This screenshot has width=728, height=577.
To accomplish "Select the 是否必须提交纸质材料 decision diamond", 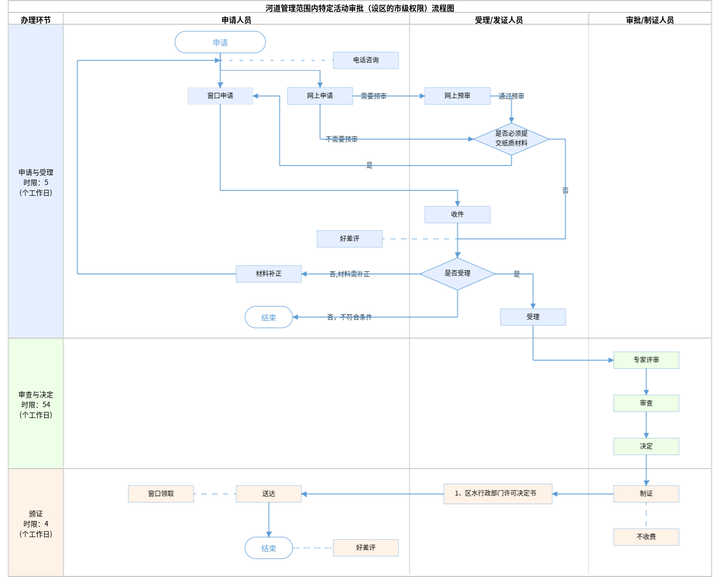I will click(x=511, y=139).
